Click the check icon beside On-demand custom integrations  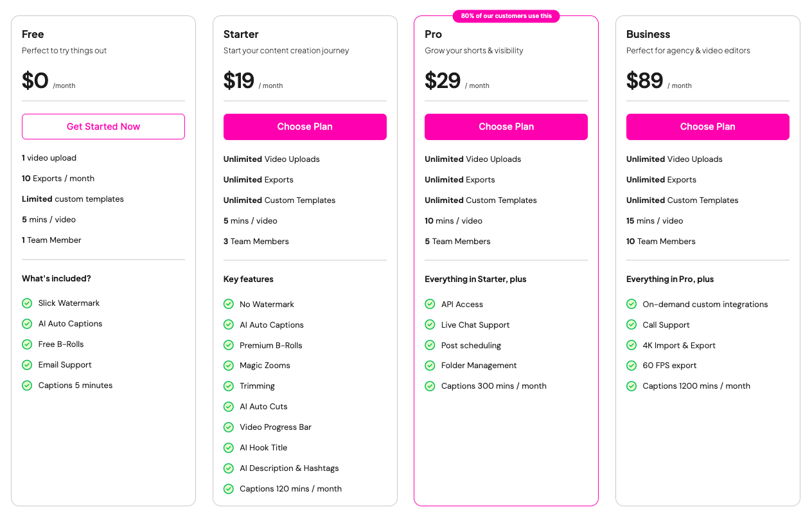631,304
